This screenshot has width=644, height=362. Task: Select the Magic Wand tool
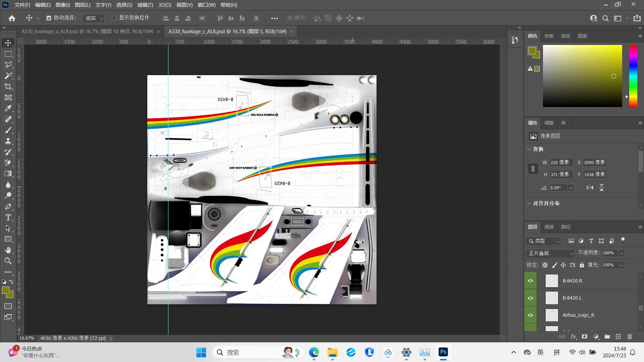point(8,76)
